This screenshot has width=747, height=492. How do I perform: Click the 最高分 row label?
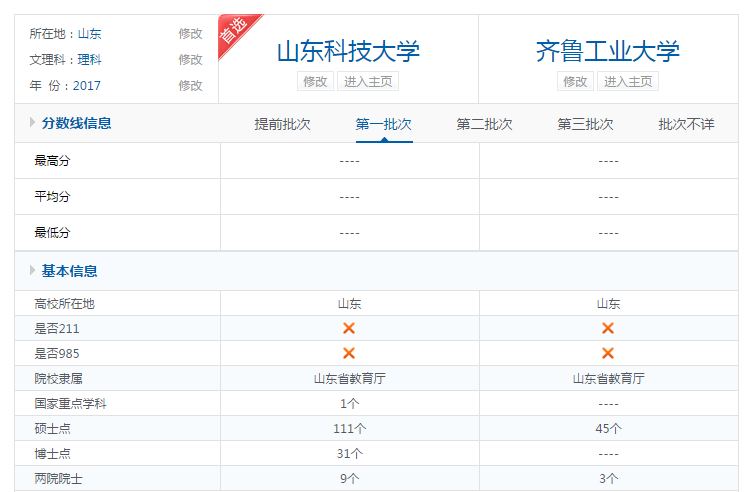coord(52,161)
